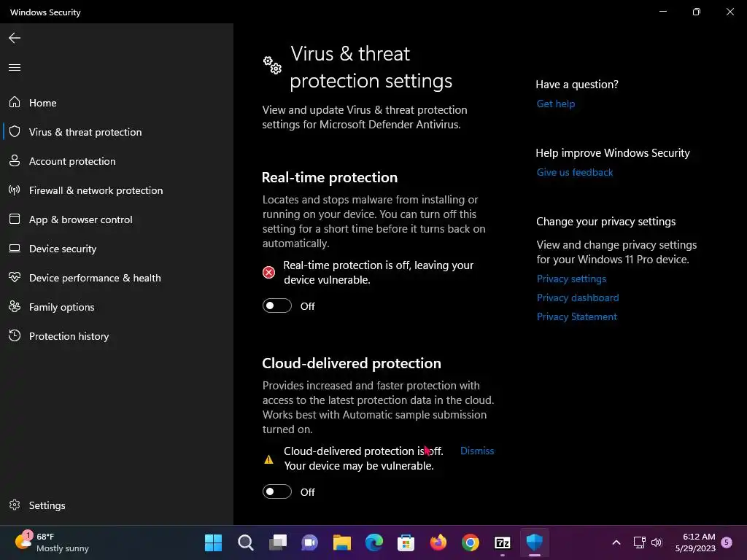The width and height of the screenshot is (747, 560).
Task: Launch the Chat app from taskbar
Action: 309,542
